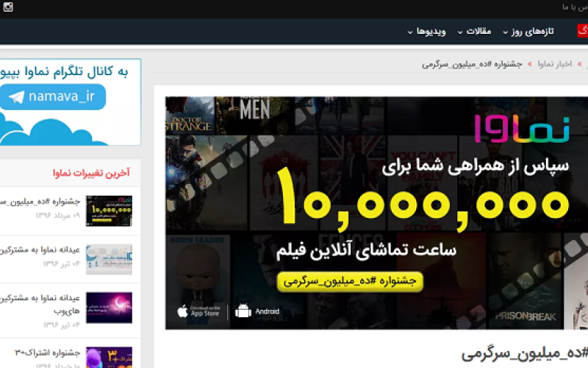Expand the تازه‌های روز dropdown arrow
This screenshot has width=588, height=368.
[506, 32]
